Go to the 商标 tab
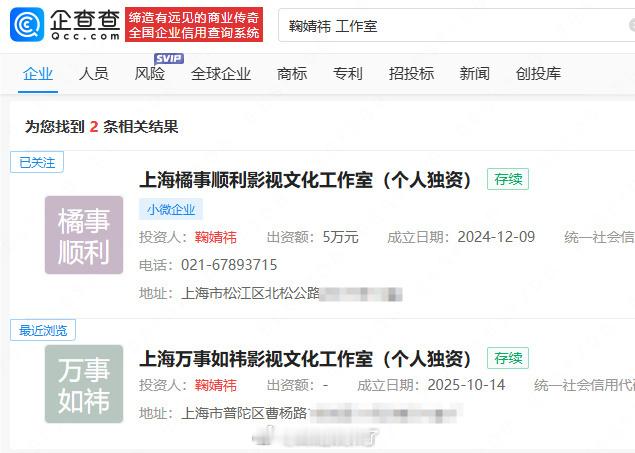 click(x=292, y=74)
